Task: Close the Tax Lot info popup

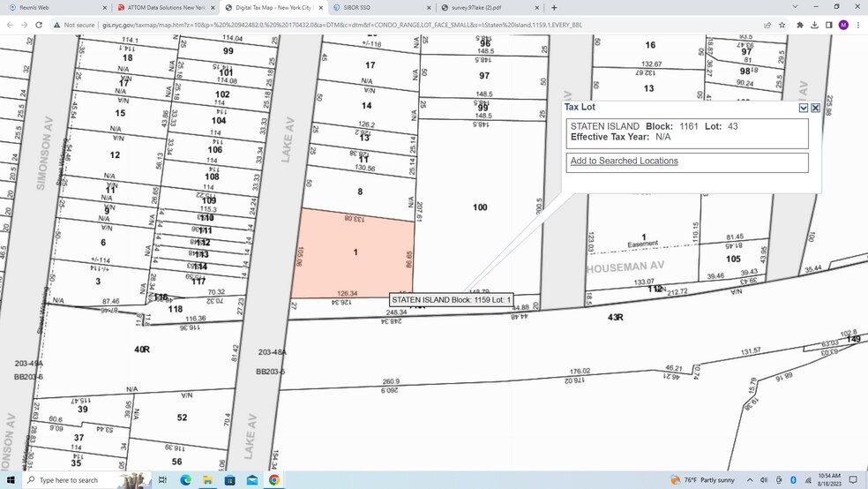Action: tap(815, 108)
